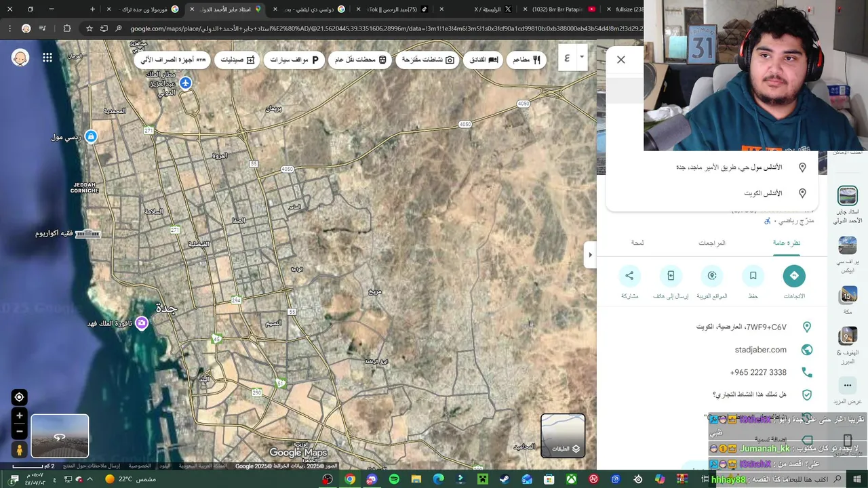Click the phone call icon
The width and height of the screenshot is (868, 488).
(806, 372)
